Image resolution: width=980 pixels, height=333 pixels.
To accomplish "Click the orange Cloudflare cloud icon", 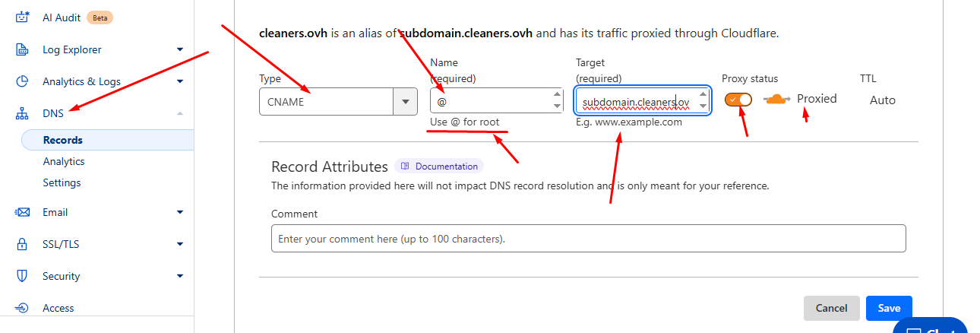I will pos(776,100).
